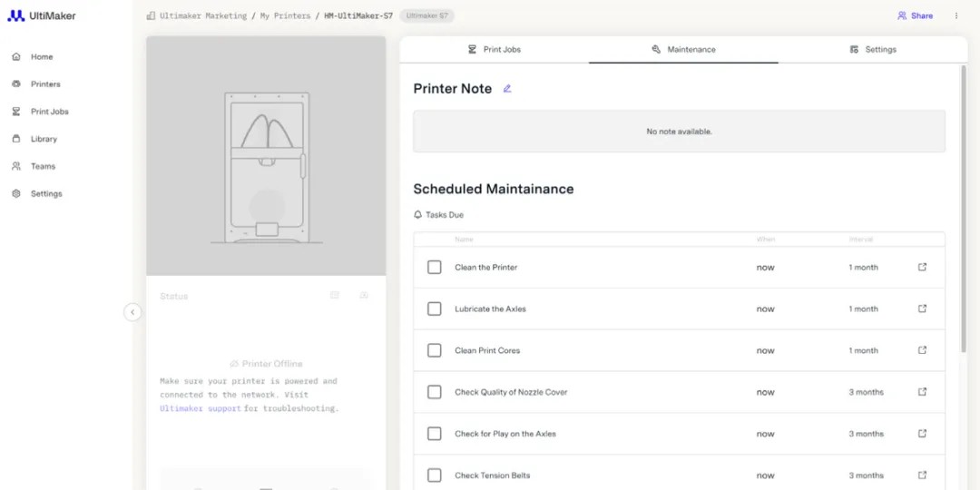Check the Clean the Printer task
The image size is (980, 490).
(435, 268)
